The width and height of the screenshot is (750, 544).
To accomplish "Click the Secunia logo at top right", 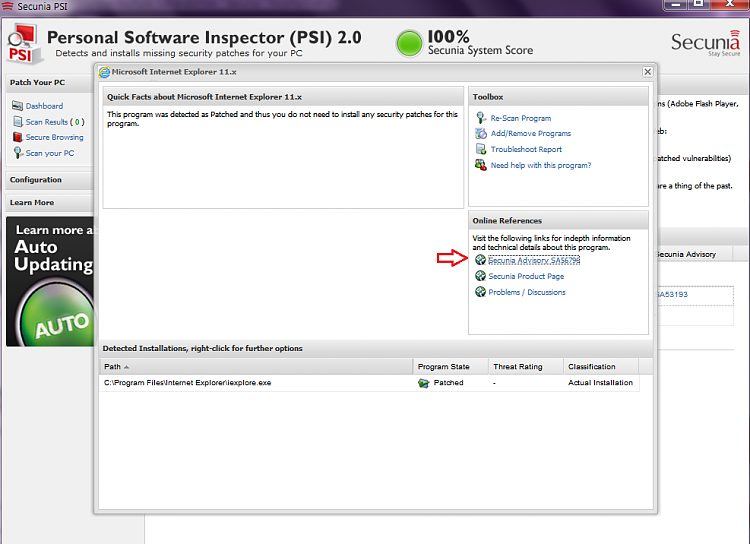I will (x=706, y=44).
